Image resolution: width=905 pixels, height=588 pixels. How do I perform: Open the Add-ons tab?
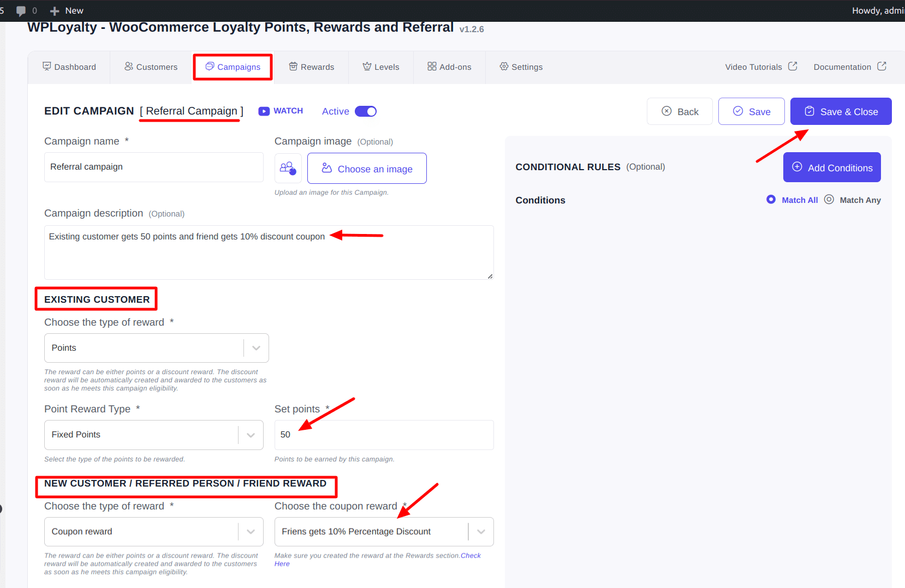(x=449, y=67)
